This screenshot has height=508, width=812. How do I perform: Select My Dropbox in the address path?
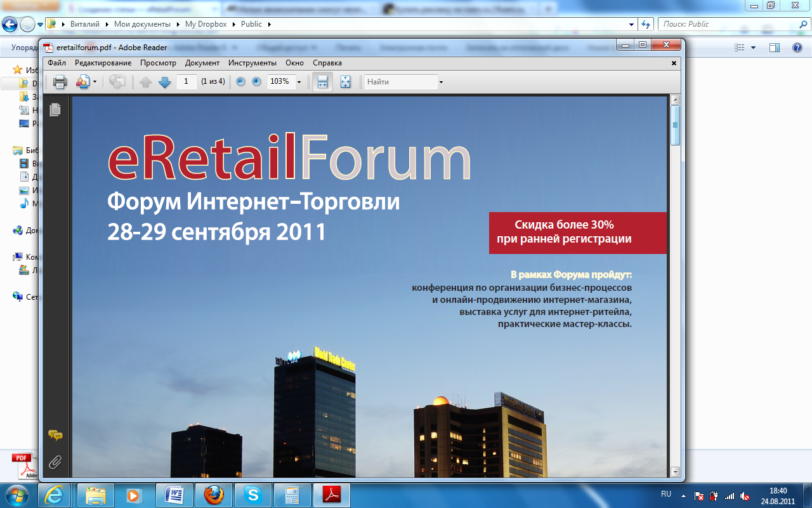click(206, 24)
